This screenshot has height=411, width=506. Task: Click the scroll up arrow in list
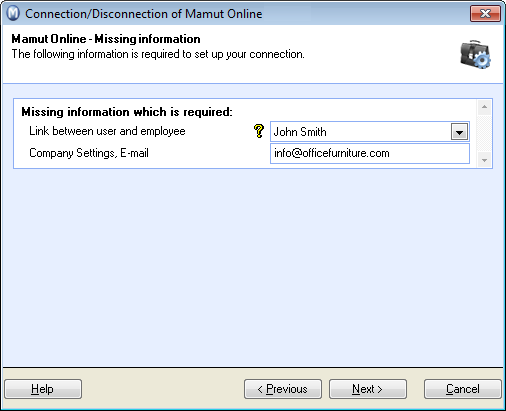point(484,107)
